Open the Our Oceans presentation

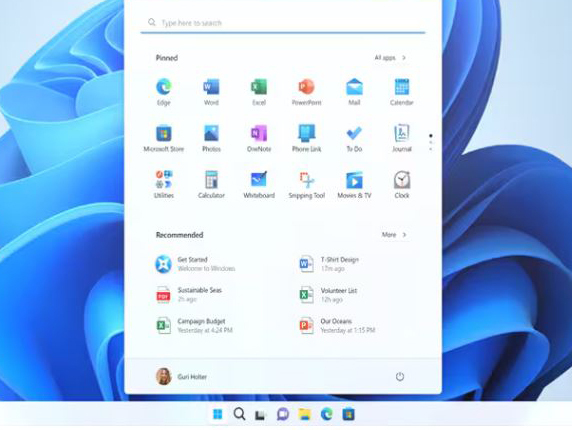tap(337, 325)
